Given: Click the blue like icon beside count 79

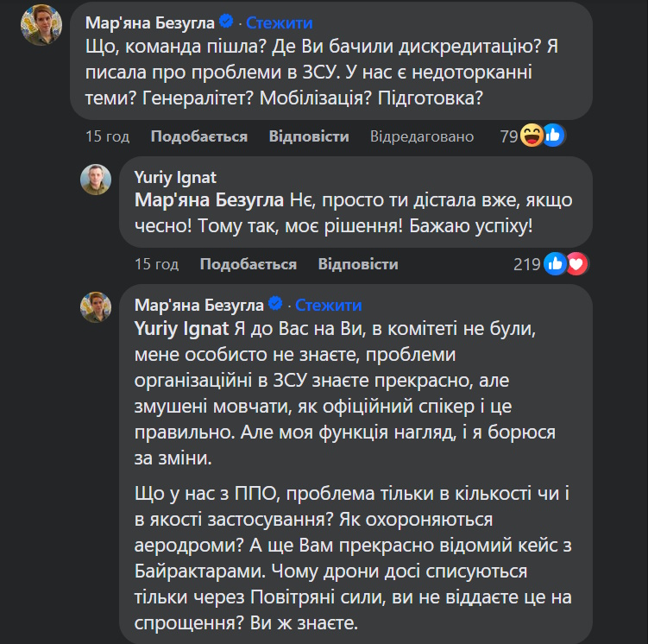Looking at the screenshot, I should [553, 136].
